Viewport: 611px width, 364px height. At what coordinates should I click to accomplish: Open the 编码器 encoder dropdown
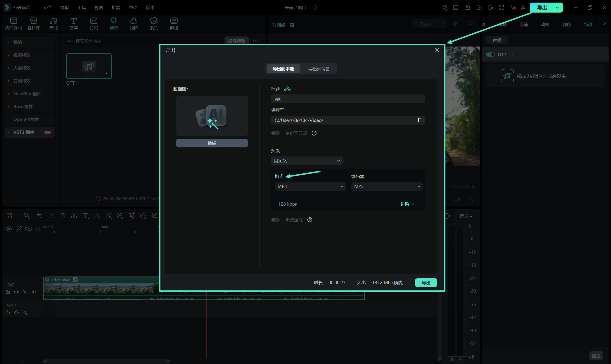pyautogui.click(x=387, y=187)
